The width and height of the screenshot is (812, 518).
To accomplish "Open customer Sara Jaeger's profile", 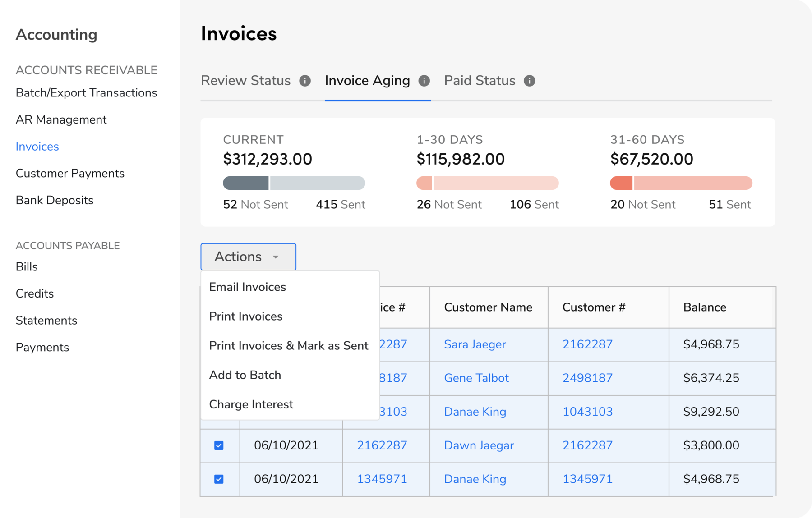I will pos(475,344).
